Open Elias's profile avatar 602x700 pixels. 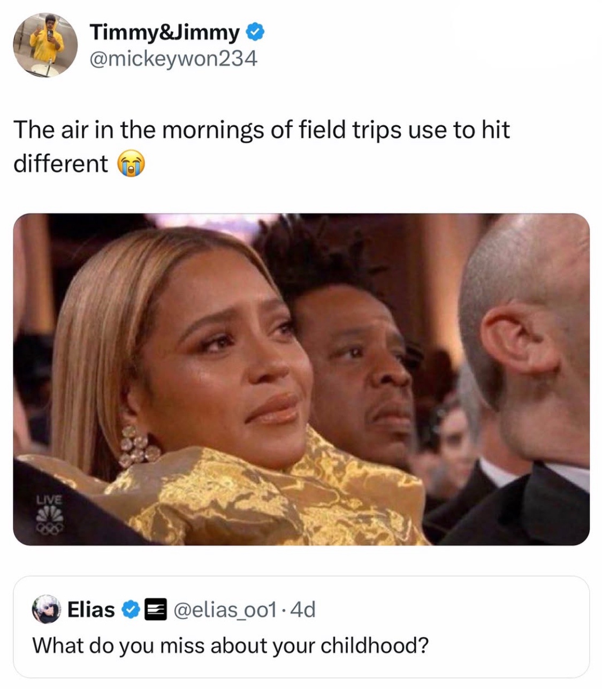(46, 609)
